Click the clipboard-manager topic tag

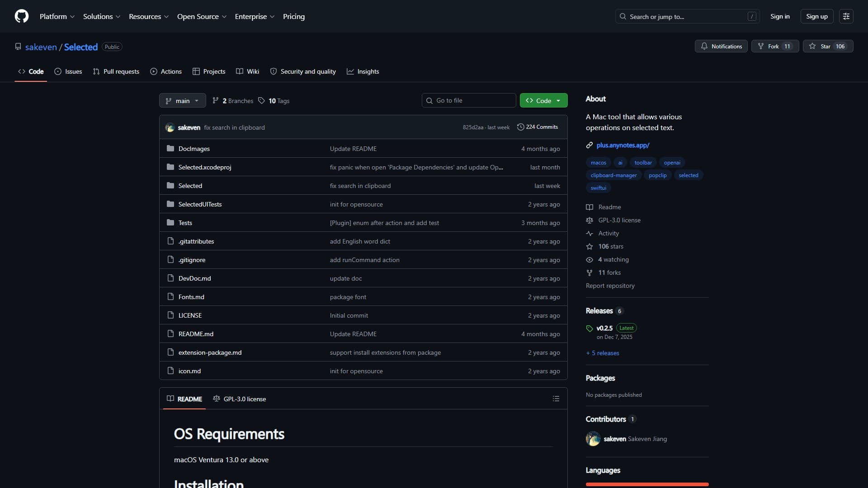pyautogui.click(x=613, y=175)
